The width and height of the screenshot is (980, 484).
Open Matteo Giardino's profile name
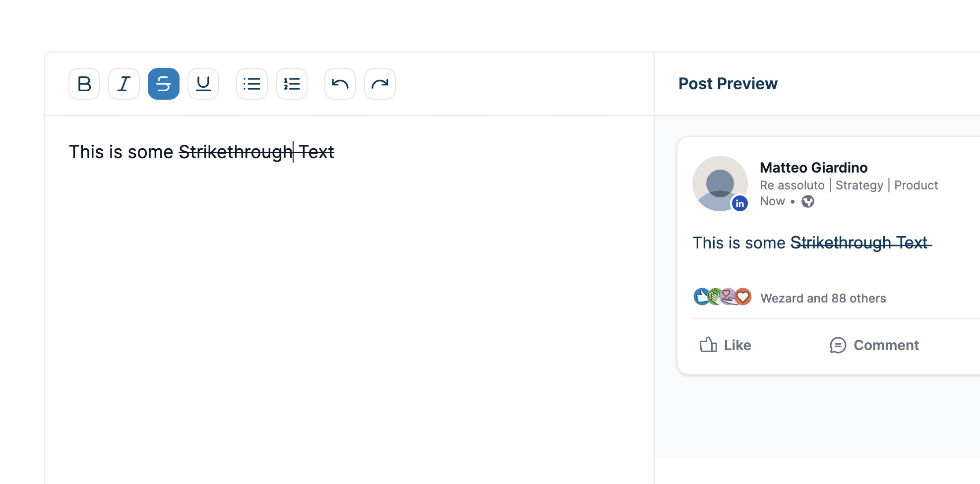click(813, 168)
